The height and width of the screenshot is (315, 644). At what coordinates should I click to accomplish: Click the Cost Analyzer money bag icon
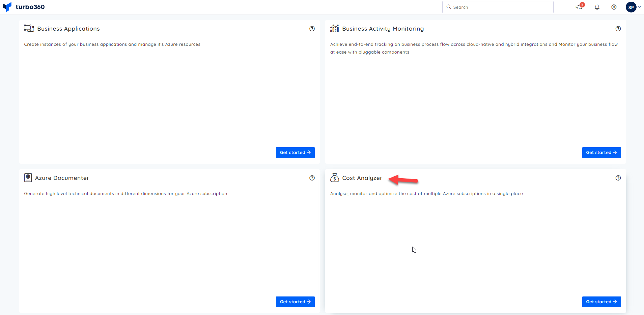click(334, 178)
